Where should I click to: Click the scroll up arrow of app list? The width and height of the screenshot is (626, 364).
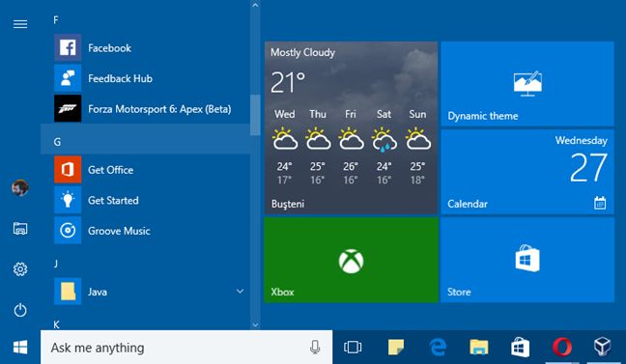tap(255, 6)
